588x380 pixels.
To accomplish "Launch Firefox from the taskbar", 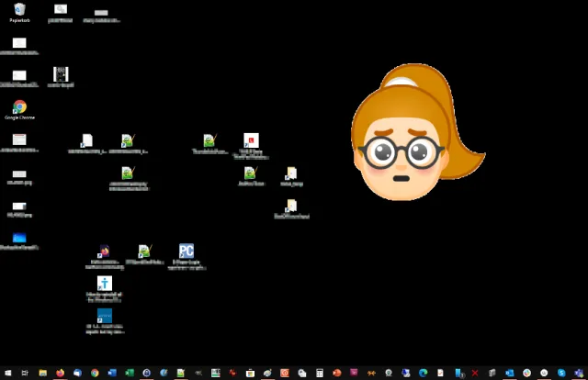I will click(x=61, y=373).
